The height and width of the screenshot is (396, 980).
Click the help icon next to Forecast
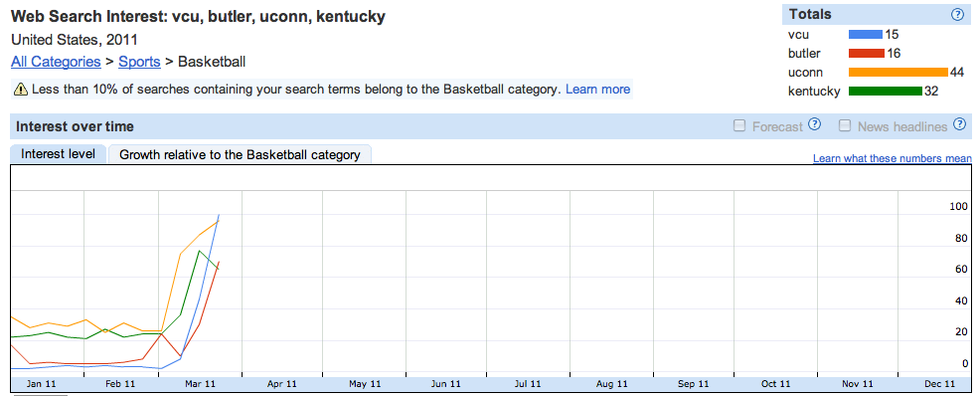[x=814, y=124]
